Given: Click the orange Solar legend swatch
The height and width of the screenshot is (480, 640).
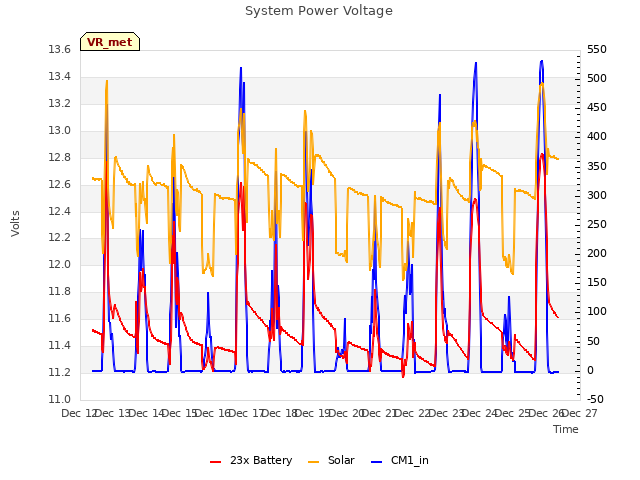Looking at the screenshot, I should pyautogui.click(x=313, y=462).
